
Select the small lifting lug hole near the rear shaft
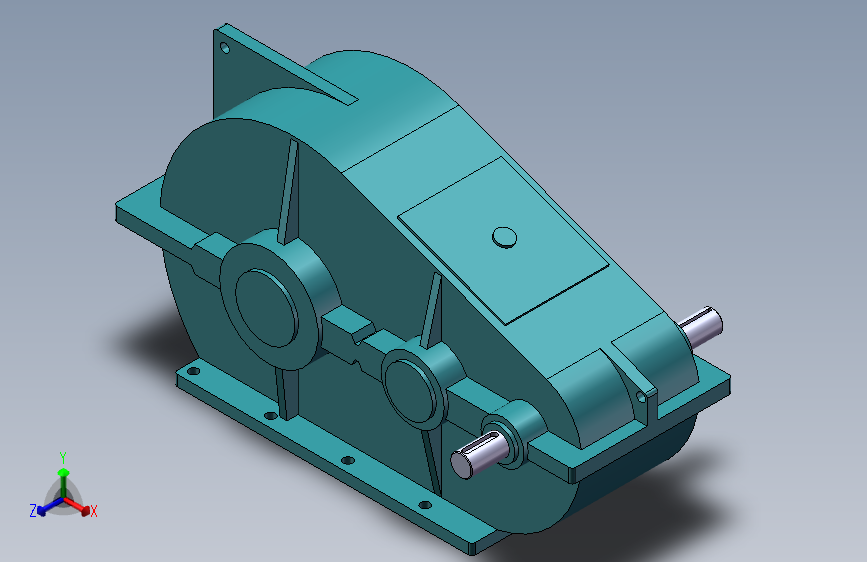(641, 397)
